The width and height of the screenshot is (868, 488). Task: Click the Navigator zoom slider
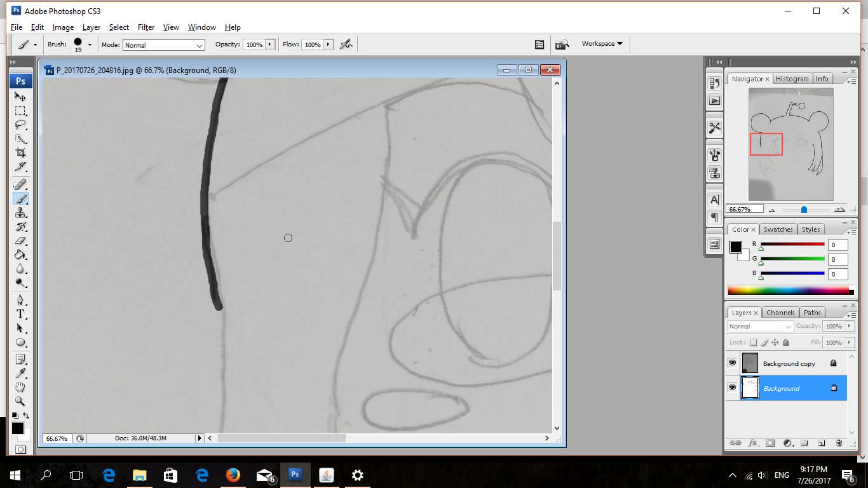pos(804,210)
